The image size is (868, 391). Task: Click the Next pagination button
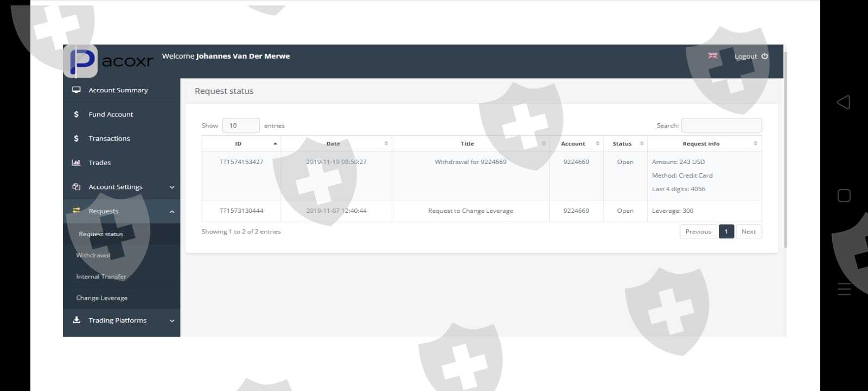click(x=749, y=231)
